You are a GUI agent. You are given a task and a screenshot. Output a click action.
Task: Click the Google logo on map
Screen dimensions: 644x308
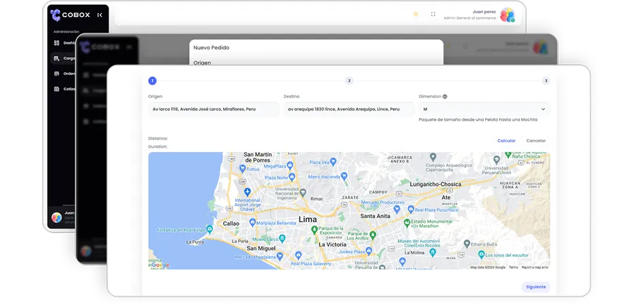coord(160,265)
